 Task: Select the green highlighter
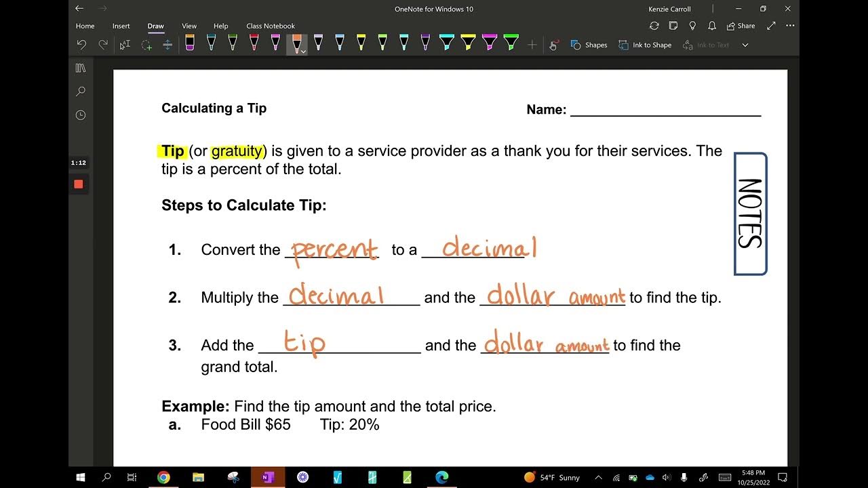pos(511,43)
